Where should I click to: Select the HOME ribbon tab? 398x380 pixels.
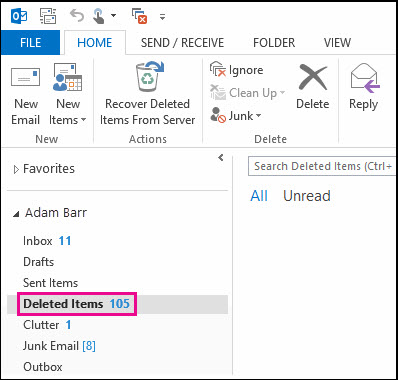tap(95, 43)
